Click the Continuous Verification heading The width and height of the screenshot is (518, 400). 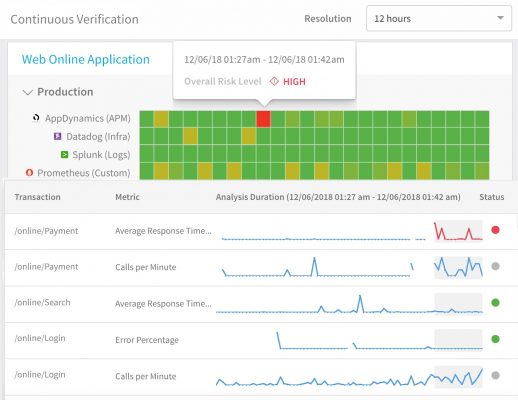[x=74, y=19]
